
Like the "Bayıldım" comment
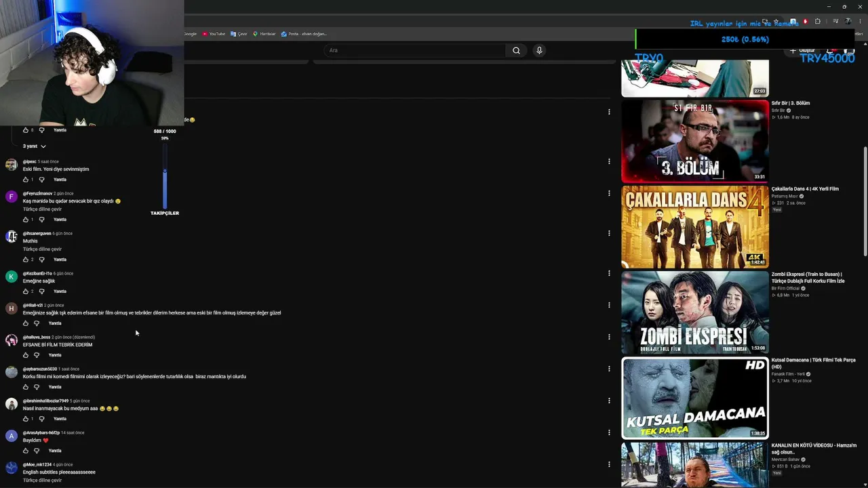26,451
